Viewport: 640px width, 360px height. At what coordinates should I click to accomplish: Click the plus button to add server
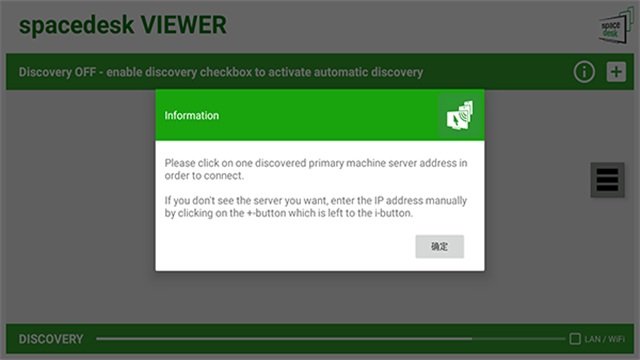point(616,72)
